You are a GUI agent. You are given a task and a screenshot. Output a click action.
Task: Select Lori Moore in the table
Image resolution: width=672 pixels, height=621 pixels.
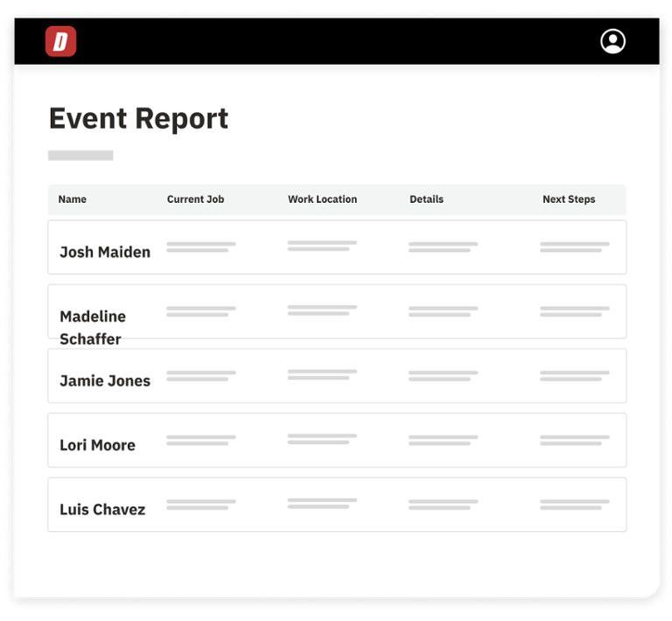tap(97, 445)
